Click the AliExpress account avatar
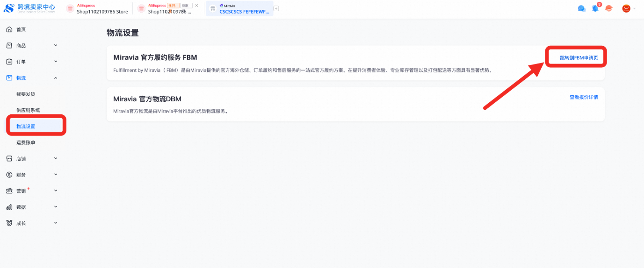Screen dimensions: 644x268 [626, 8]
